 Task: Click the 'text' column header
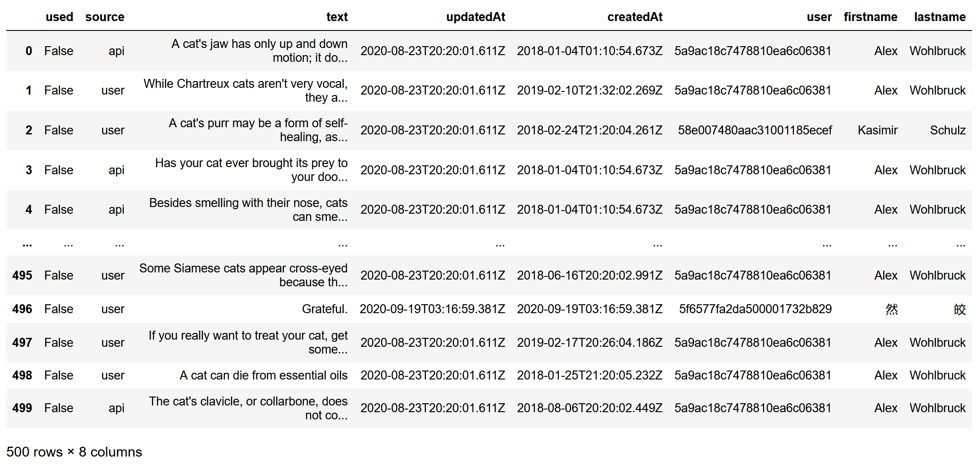point(337,17)
